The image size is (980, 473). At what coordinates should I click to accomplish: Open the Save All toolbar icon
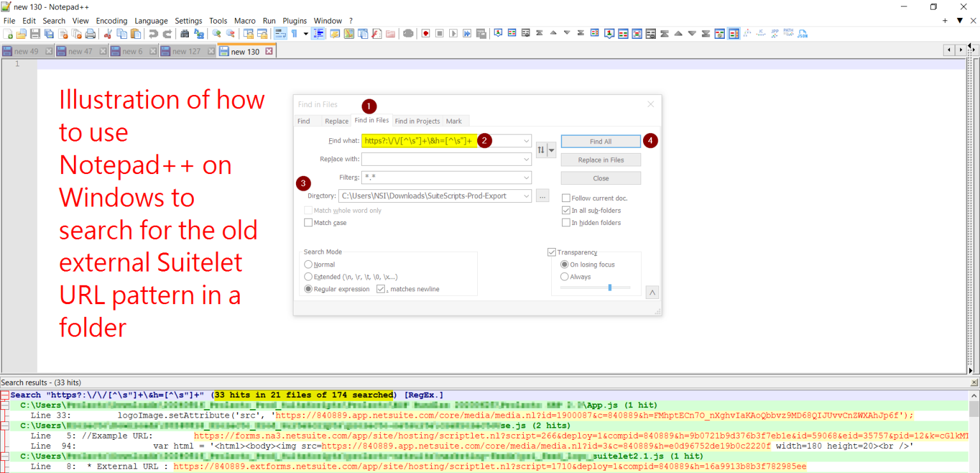click(50, 33)
